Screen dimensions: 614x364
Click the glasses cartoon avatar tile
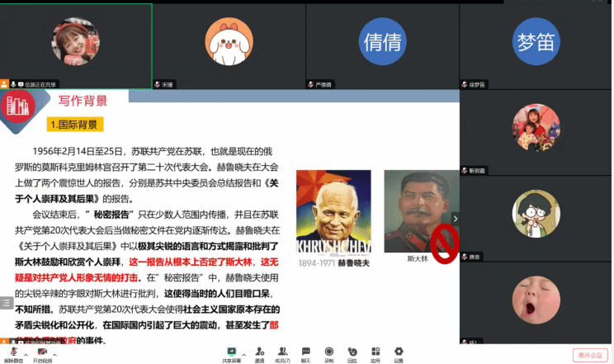click(x=536, y=215)
